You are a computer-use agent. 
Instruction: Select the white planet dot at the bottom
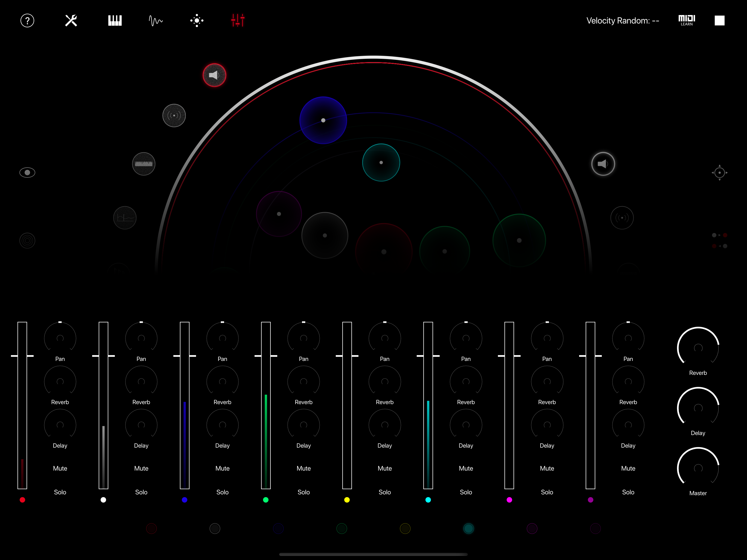click(x=215, y=529)
